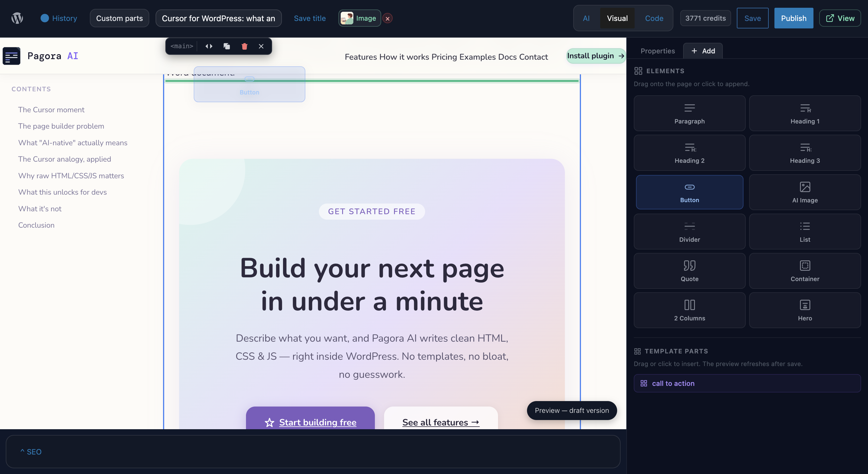This screenshot has height=474, width=868.
Task: Open Examples in the preview nav
Action: [x=477, y=57]
